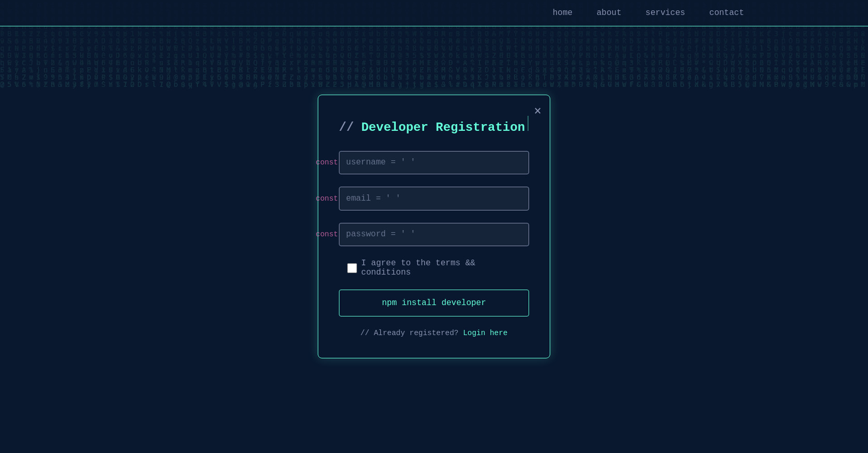Go to the about page
The width and height of the screenshot is (868, 453).
pos(609,12)
